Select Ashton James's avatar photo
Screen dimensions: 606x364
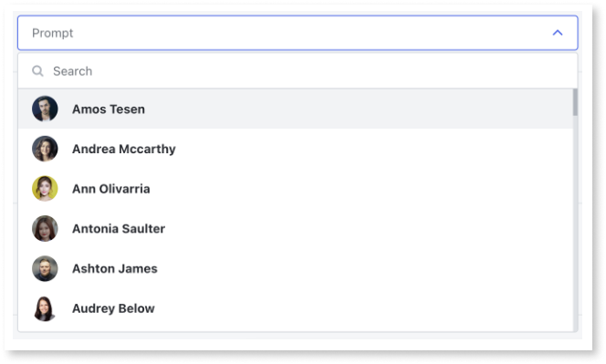pyautogui.click(x=45, y=268)
